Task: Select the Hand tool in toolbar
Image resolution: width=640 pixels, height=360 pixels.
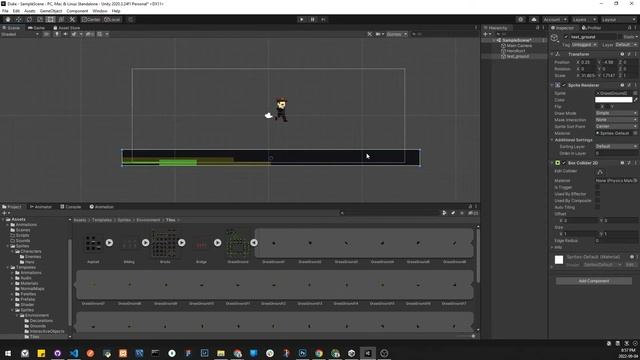Action: point(8,20)
